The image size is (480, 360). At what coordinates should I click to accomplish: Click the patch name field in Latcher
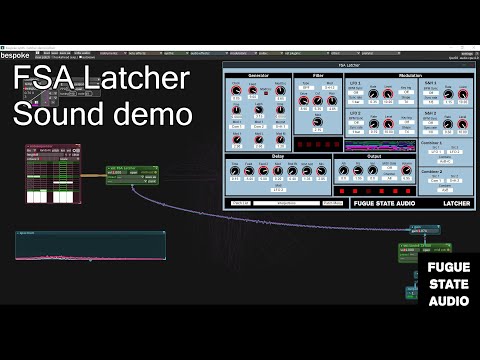[x=286, y=203]
